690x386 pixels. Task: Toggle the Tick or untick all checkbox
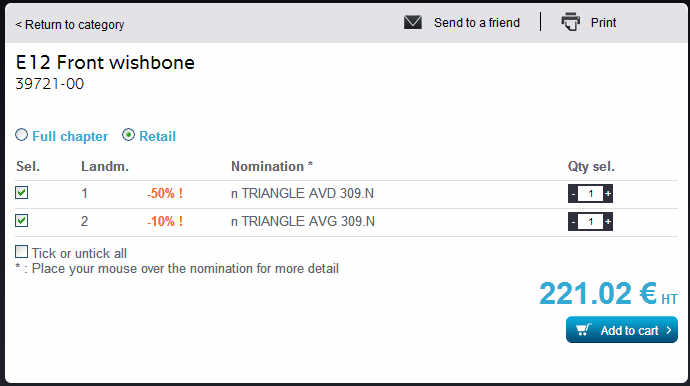pyautogui.click(x=22, y=252)
